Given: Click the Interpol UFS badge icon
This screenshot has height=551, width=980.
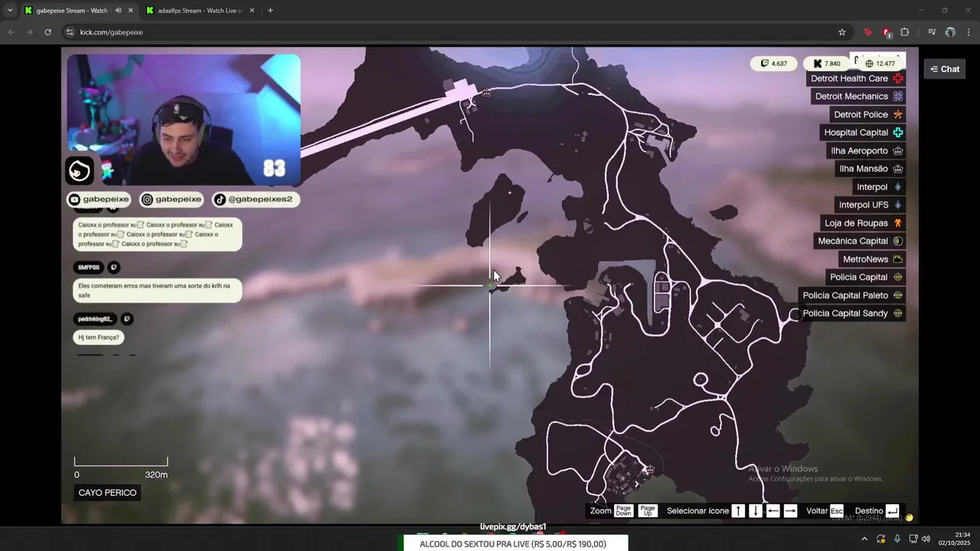Looking at the screenshot, I should pos(898,205).
